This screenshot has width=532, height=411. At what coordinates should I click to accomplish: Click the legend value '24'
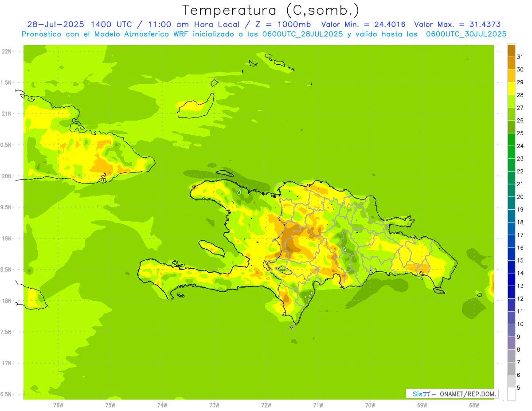click(x=520, y=146)
